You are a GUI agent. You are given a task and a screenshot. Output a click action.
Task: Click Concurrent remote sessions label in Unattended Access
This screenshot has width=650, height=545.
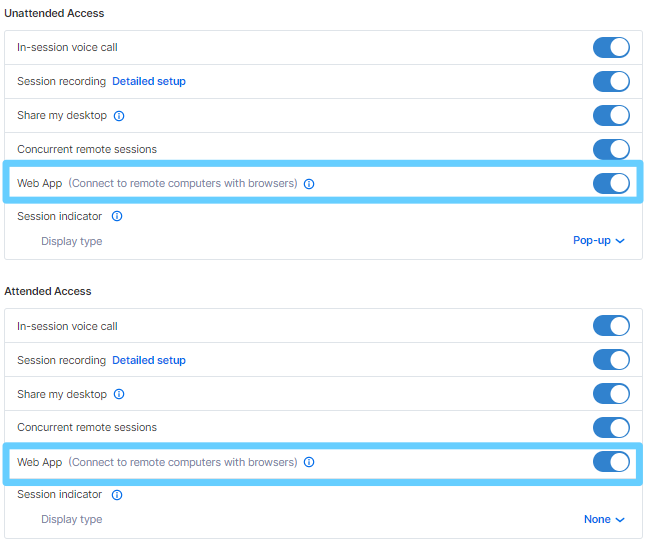point(87,149)
